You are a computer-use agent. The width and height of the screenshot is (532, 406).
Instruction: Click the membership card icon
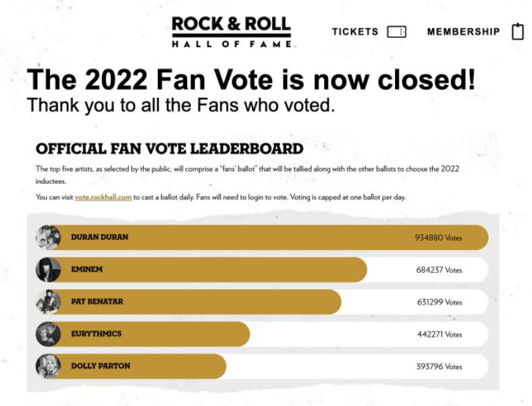click(517, 31)
